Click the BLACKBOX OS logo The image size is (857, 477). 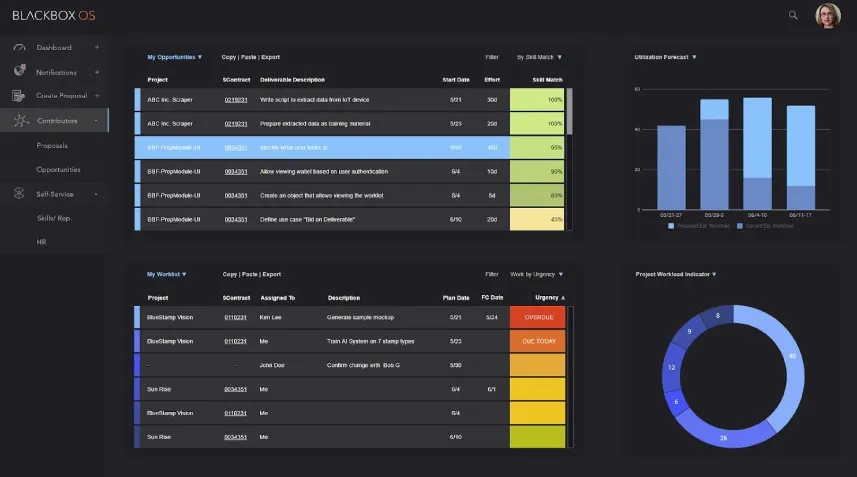pyautogui.click(x=54, y=15)
